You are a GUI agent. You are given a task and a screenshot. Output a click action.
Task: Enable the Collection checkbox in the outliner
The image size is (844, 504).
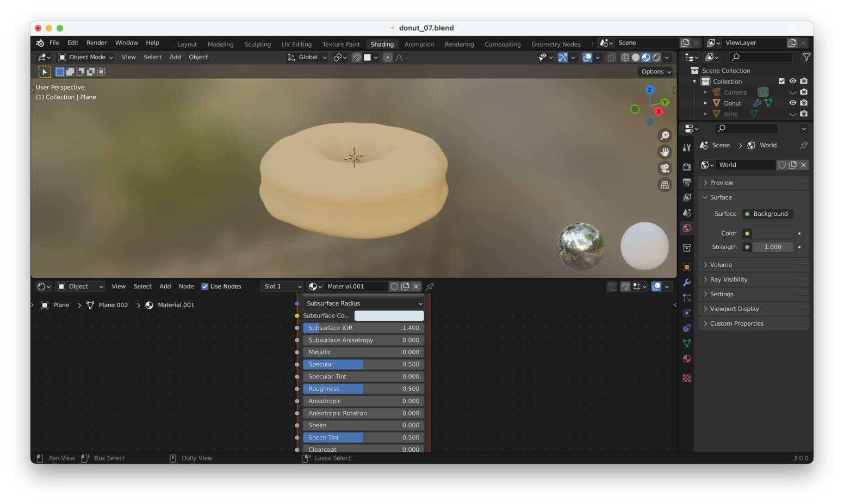tap(782, 80)
